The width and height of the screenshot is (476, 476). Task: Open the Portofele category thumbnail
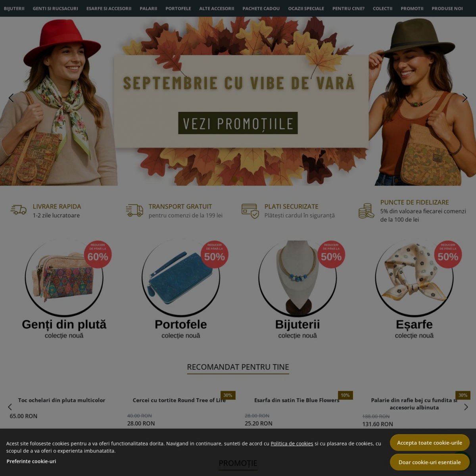[181, 278]
